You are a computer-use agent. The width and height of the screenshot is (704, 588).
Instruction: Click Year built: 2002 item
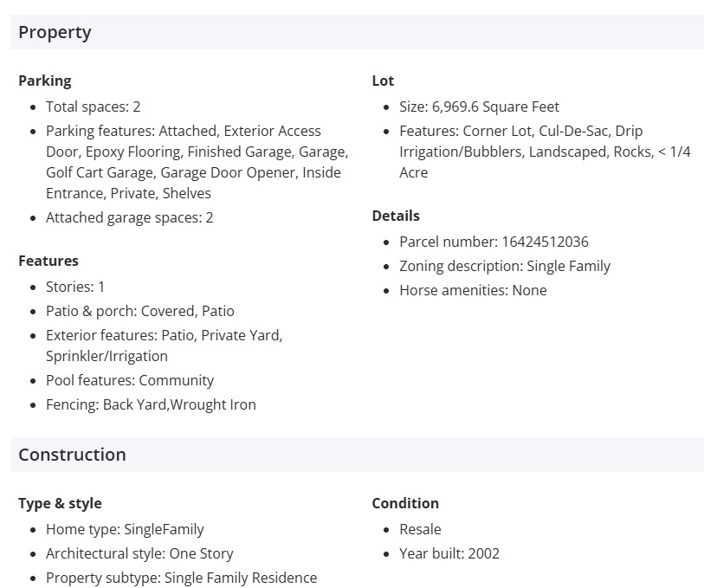click(449, 553)
